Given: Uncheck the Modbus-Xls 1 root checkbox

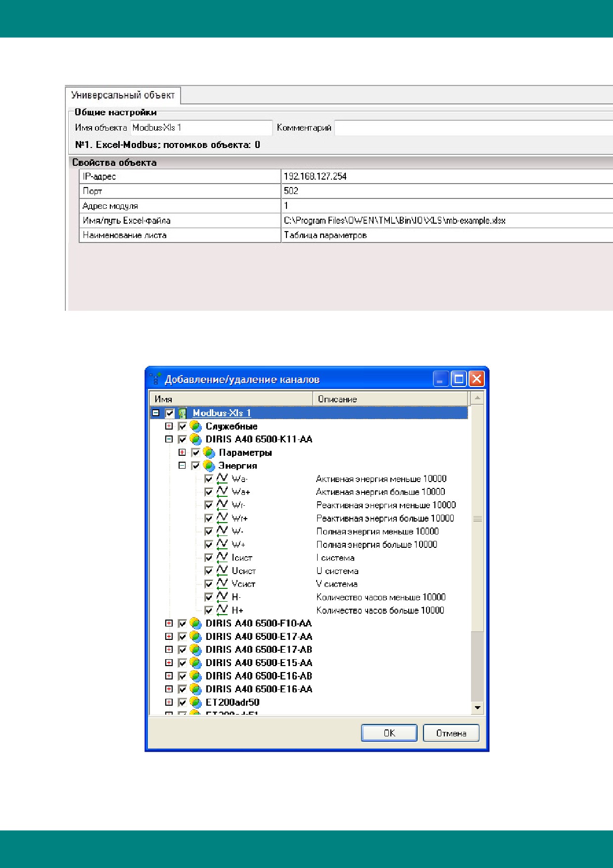Looking at the screenshot, I should (170, 413).
